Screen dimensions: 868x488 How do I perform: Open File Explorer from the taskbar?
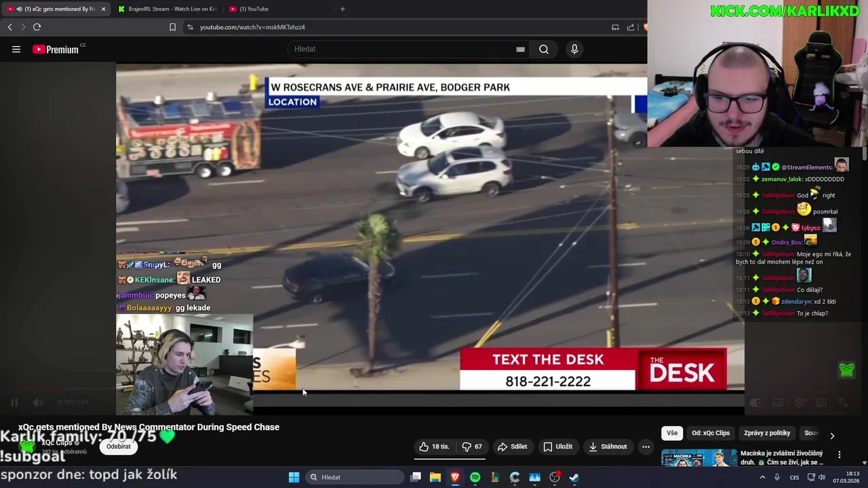(x=435, y=477)
